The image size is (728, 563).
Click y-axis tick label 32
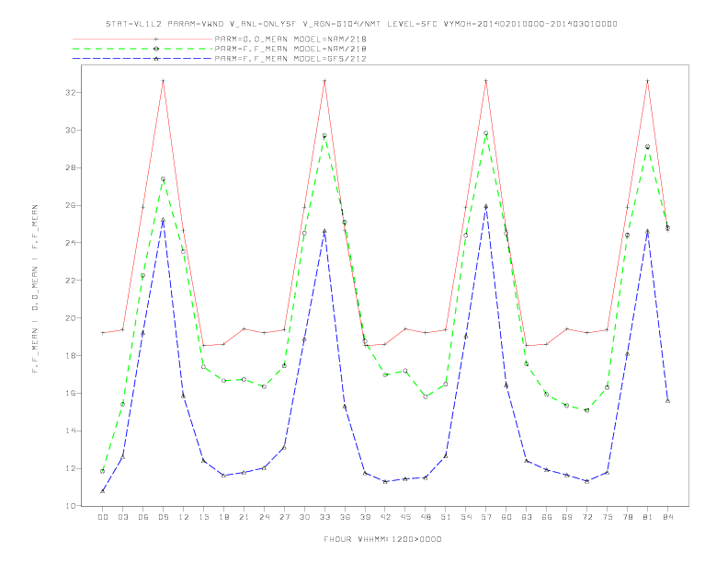71,92
